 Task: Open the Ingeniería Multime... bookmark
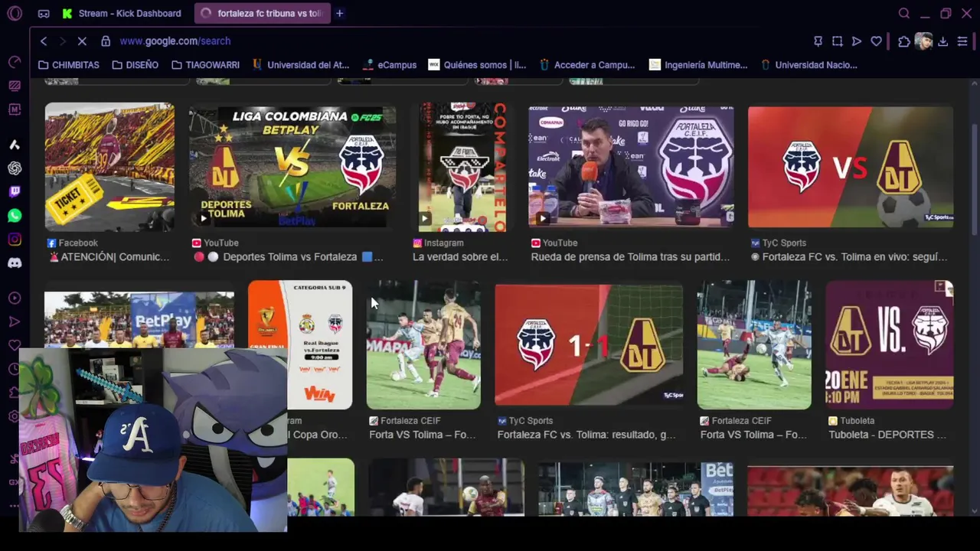pos(698,65)
